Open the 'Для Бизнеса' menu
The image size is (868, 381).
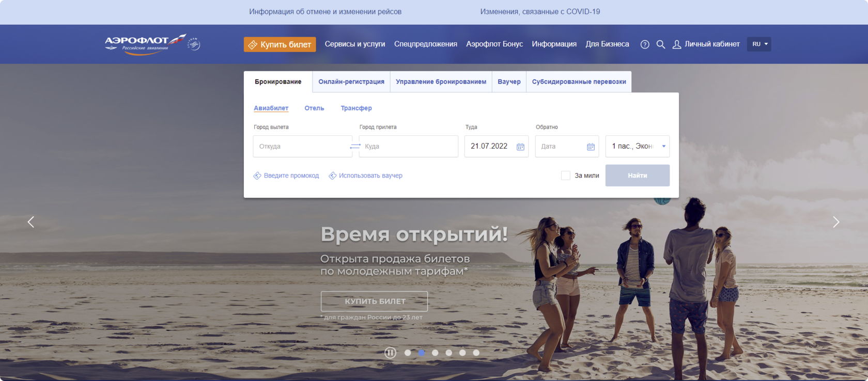[x=608, y=44]
